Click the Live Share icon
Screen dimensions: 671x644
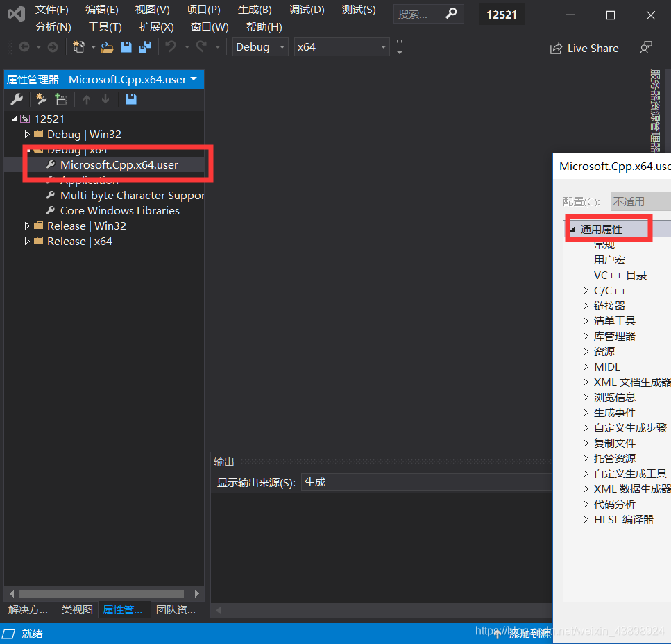(x=555, y=49)
